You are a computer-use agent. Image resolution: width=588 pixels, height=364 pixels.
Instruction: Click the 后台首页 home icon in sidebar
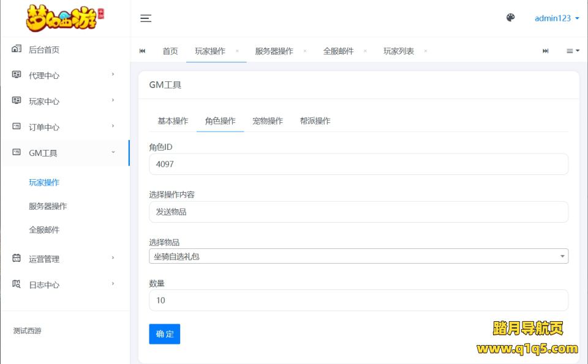tap(17, 49)
